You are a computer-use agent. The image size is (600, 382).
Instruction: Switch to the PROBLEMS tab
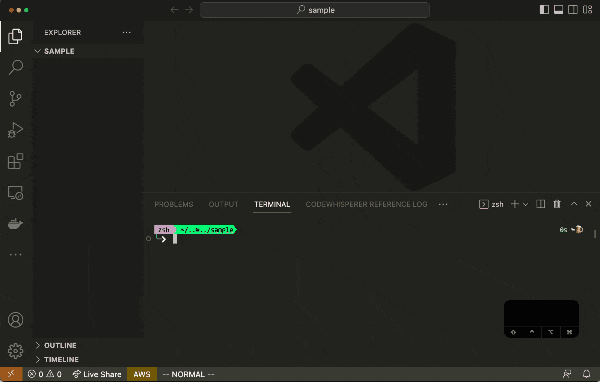174,204
